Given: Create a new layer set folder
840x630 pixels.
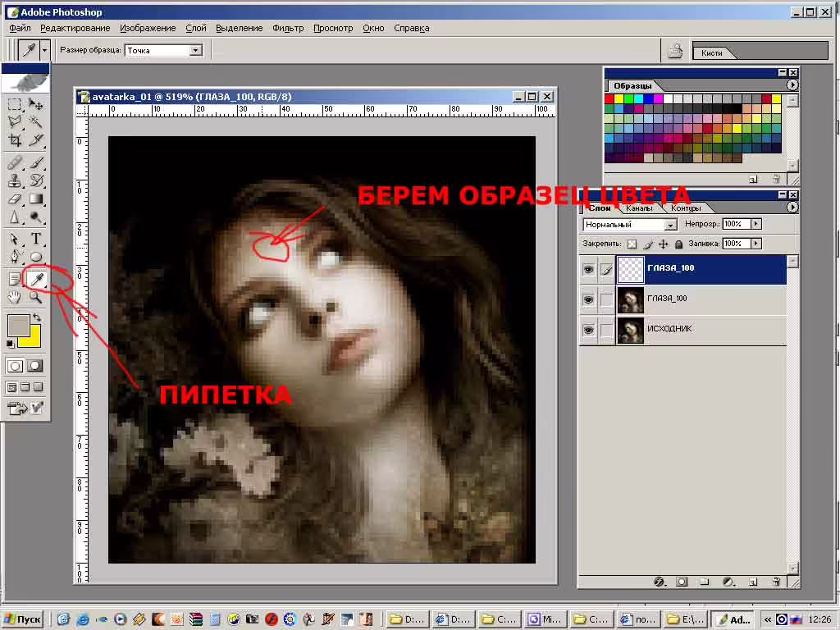Looking at the screenshot, I should [x=704, y=582].
